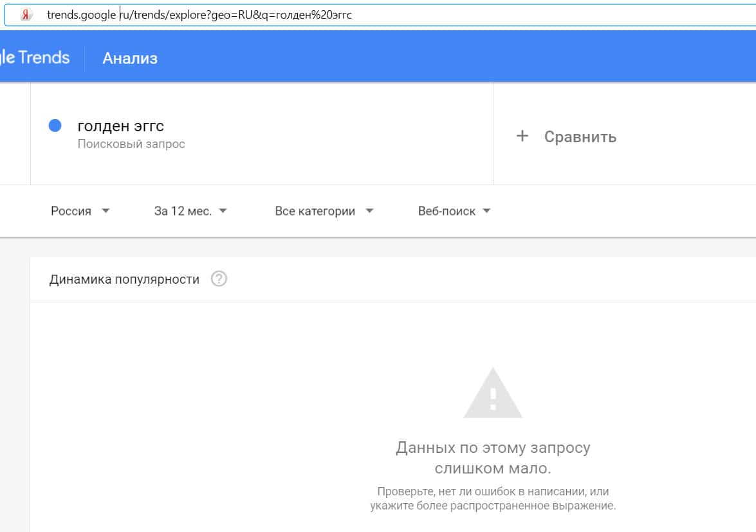The width and height of the screenshot is (756, 532).
Task: Click the blue dot beside голден эггс
Action: tap(55, 125)
